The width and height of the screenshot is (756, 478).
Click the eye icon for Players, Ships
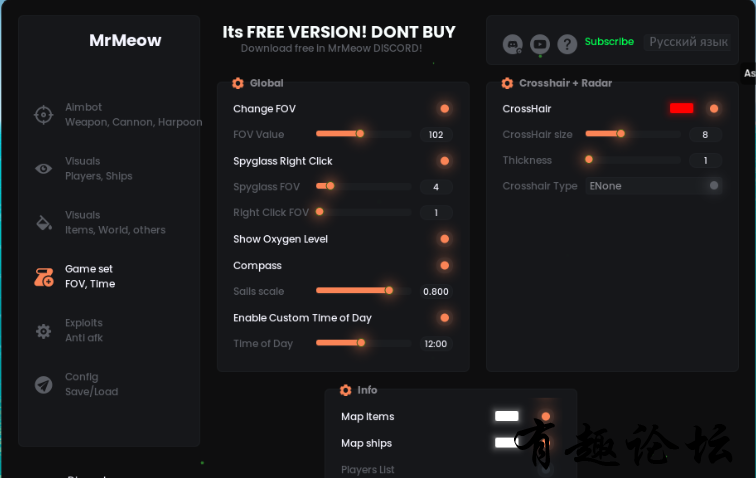pos(43,169)
